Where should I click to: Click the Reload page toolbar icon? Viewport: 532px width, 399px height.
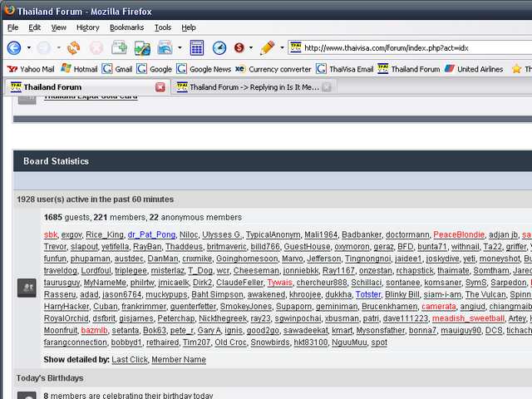[x=73, y=48]
